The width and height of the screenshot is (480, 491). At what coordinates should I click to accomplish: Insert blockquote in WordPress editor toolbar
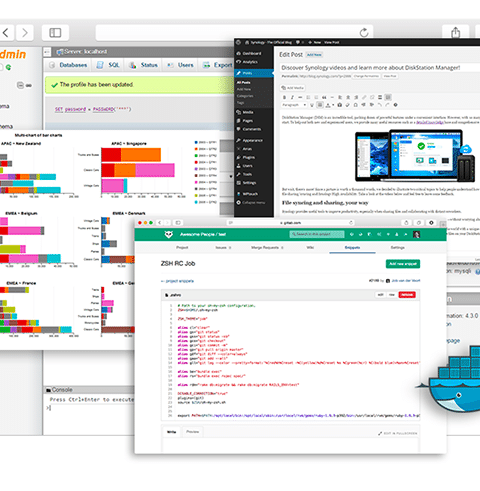pyautogui.click(x=324, y=97)
